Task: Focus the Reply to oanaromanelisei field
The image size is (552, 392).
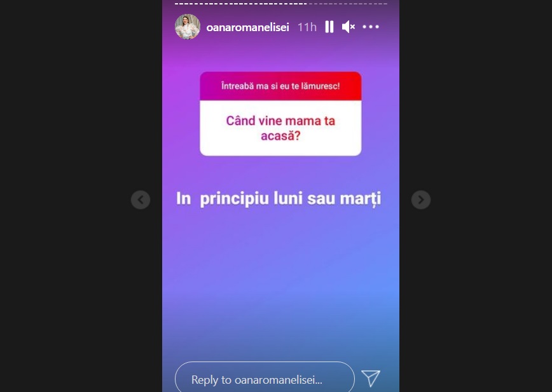Action: 265,379
